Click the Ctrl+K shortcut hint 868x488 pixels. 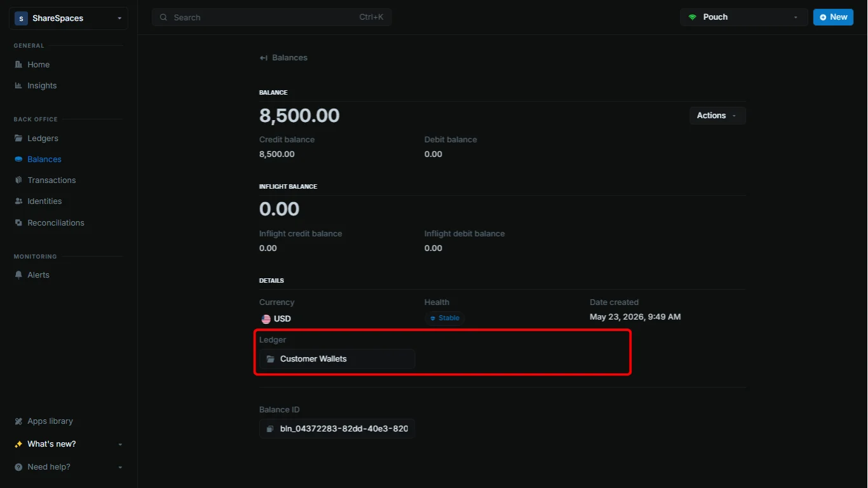point(371,17)
